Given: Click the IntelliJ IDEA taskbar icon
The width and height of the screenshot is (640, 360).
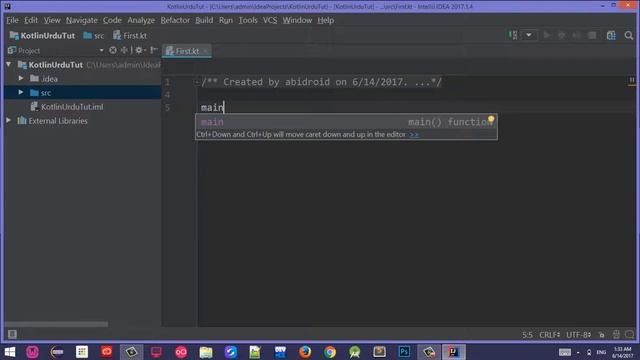Looking at the screenshot, I should 453,352.
